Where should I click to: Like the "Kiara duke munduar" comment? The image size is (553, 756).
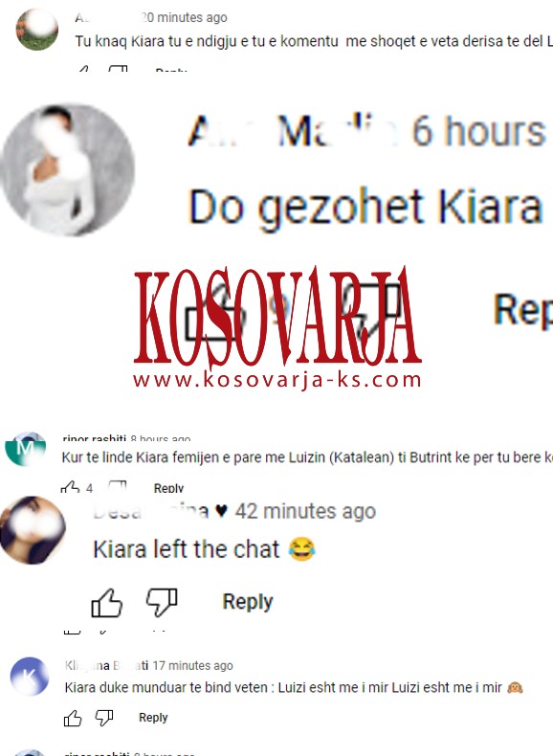click(73, 718)
